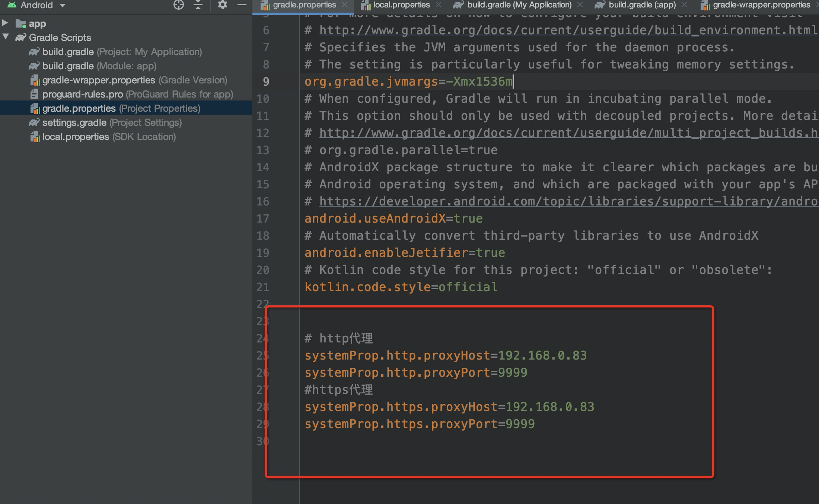Collapse the Gradle Scripts node

pos(6,37)
